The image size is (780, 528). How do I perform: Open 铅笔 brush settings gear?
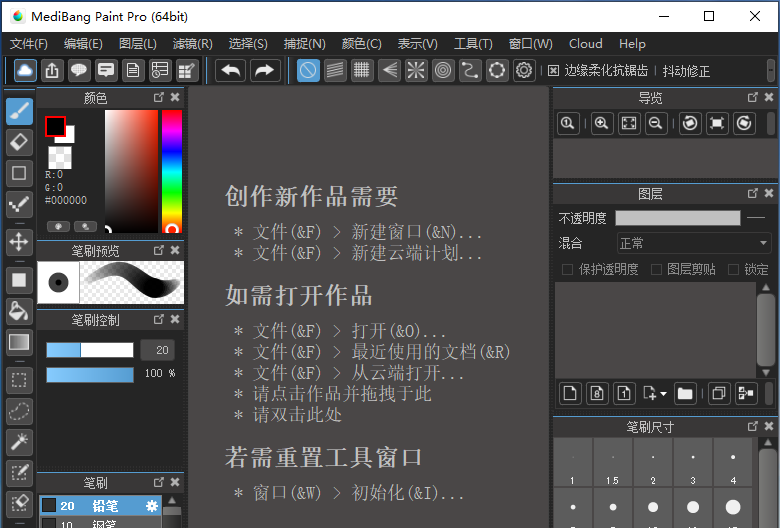[152, 506]
